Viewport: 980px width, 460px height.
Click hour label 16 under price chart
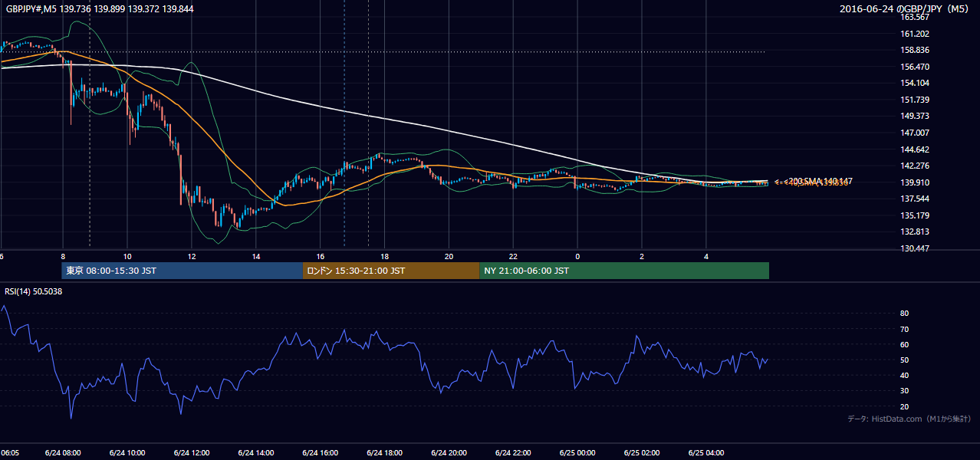[321, 256]
